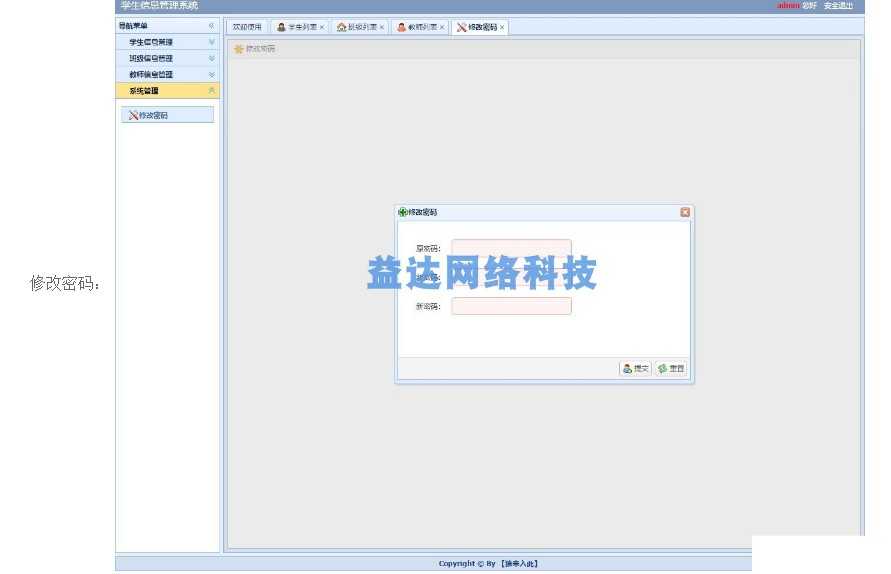
Task: Close the 修改密码 dialog
Action: 685,212
